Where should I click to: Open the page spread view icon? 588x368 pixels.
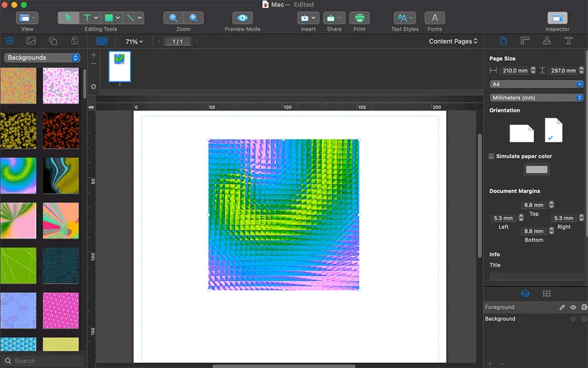pos(102,41)
